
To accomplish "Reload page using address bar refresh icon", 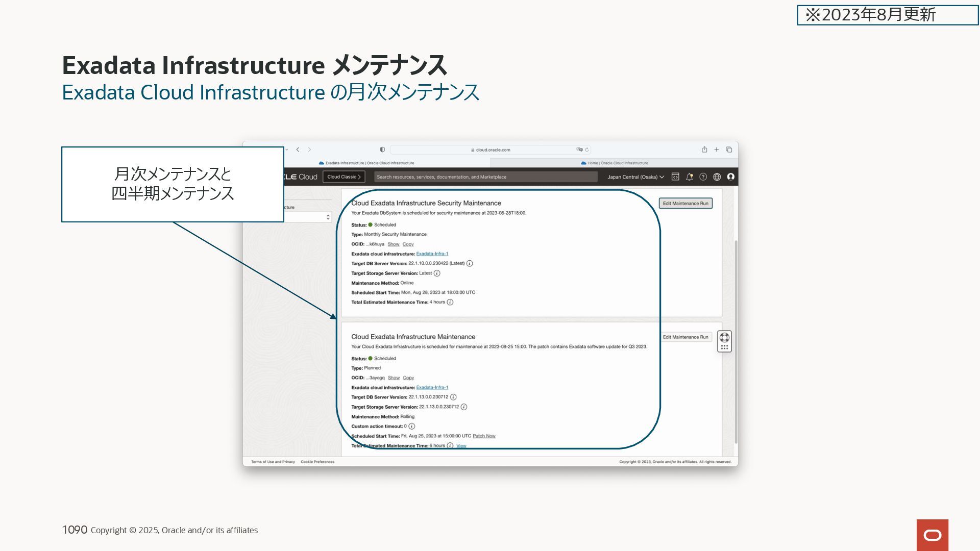I will point(587,149).
